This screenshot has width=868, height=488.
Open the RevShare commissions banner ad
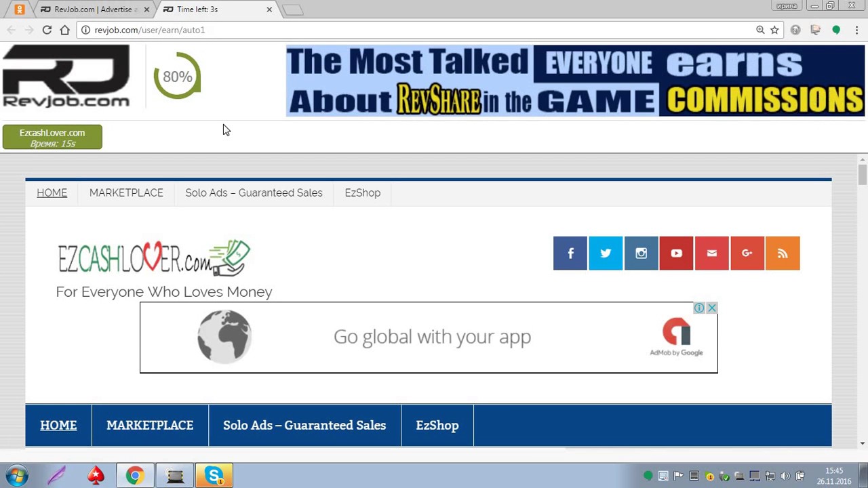pyautogui.click(x=575, y=81)
